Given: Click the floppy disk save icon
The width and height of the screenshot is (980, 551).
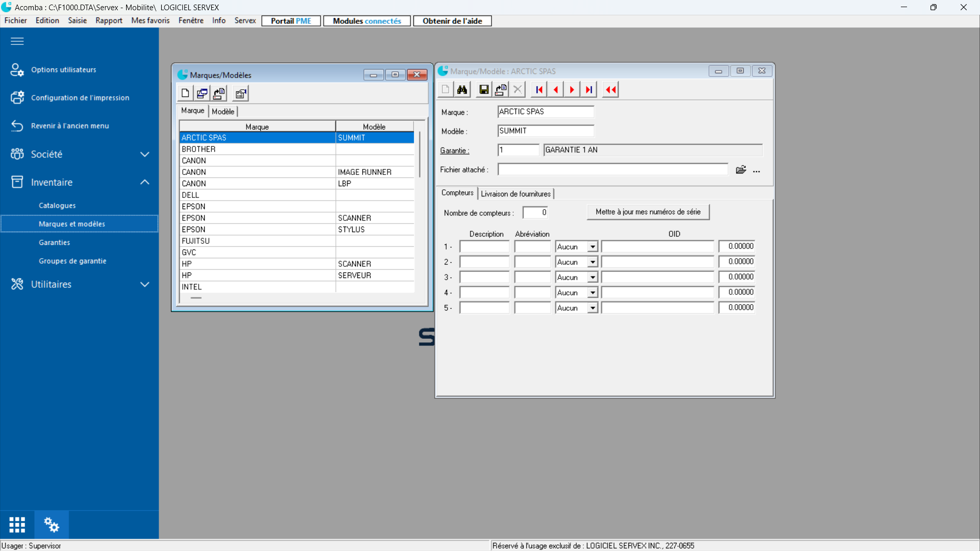Looking at the screenshot, I should pos(483,90).
